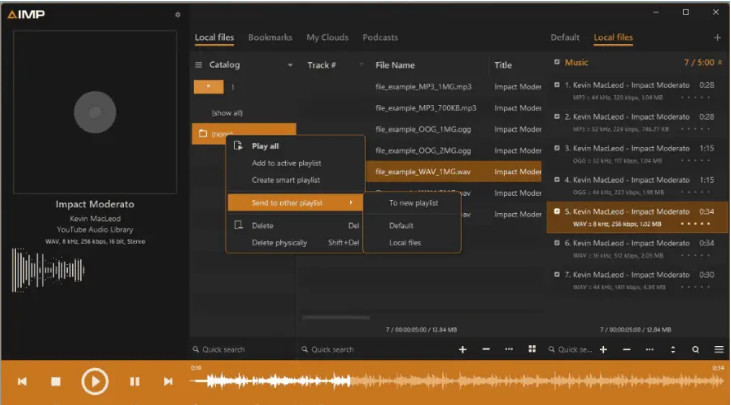Choose Delete from context menu
731x405 pixels.
(262, 226)
